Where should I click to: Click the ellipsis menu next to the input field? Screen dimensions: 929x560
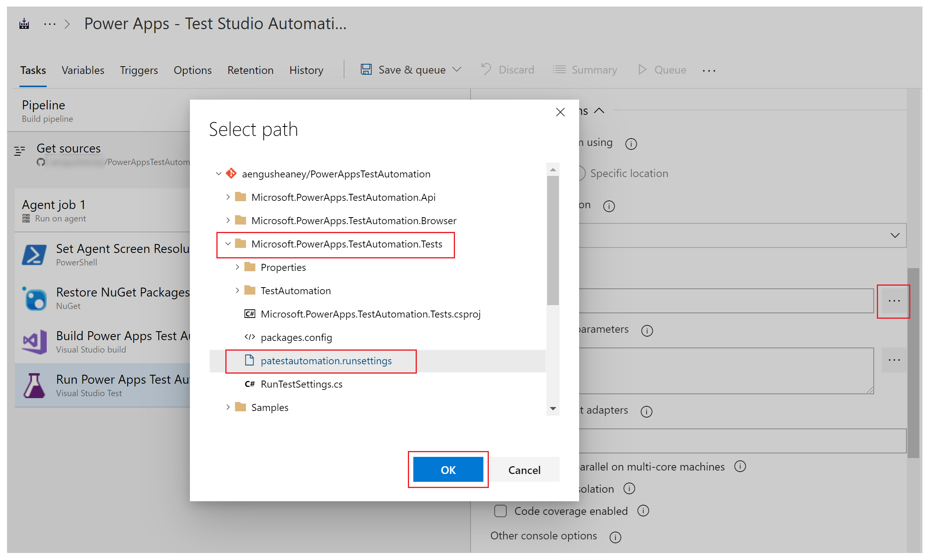tap(894, 300)
